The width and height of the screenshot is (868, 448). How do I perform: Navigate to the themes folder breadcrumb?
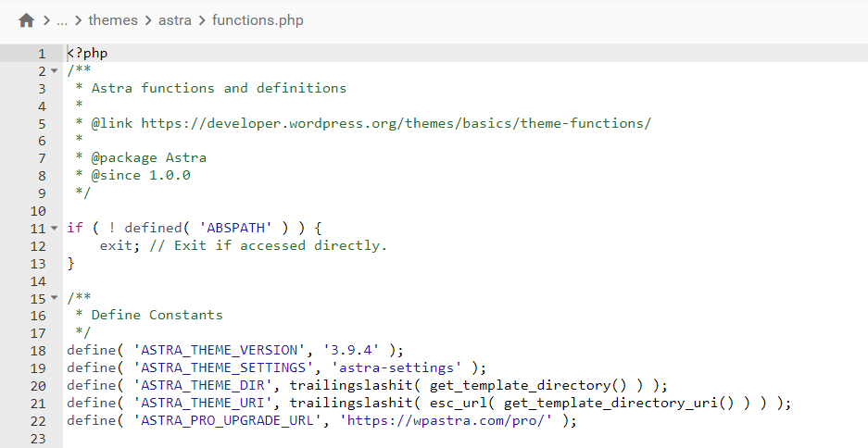(x=113, y=20)
